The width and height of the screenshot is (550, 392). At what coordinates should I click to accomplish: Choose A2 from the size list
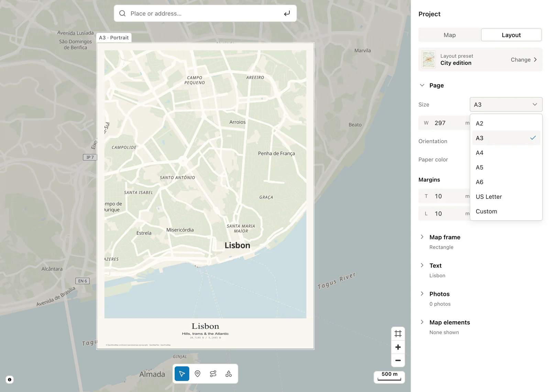(x=506, y=123)
